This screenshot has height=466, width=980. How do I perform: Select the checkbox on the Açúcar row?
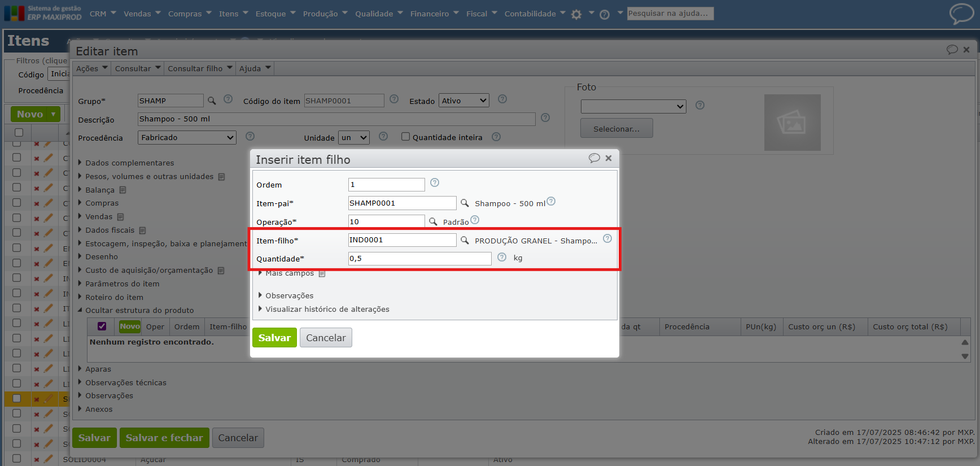(17, 459)
